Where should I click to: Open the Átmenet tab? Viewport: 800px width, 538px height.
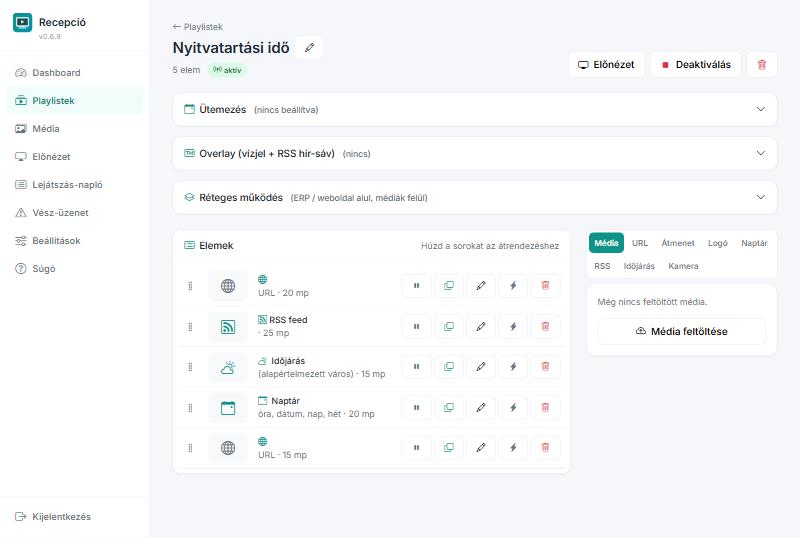[x=678, y=243]
